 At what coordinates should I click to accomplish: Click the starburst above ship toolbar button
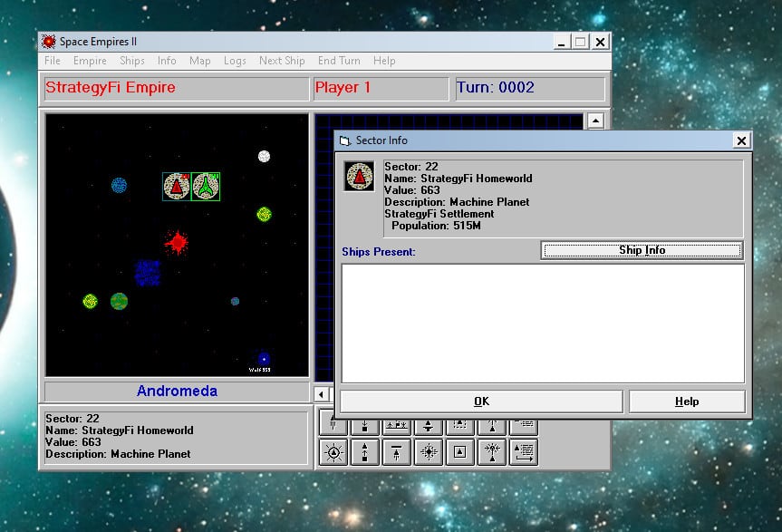[493, 451]
